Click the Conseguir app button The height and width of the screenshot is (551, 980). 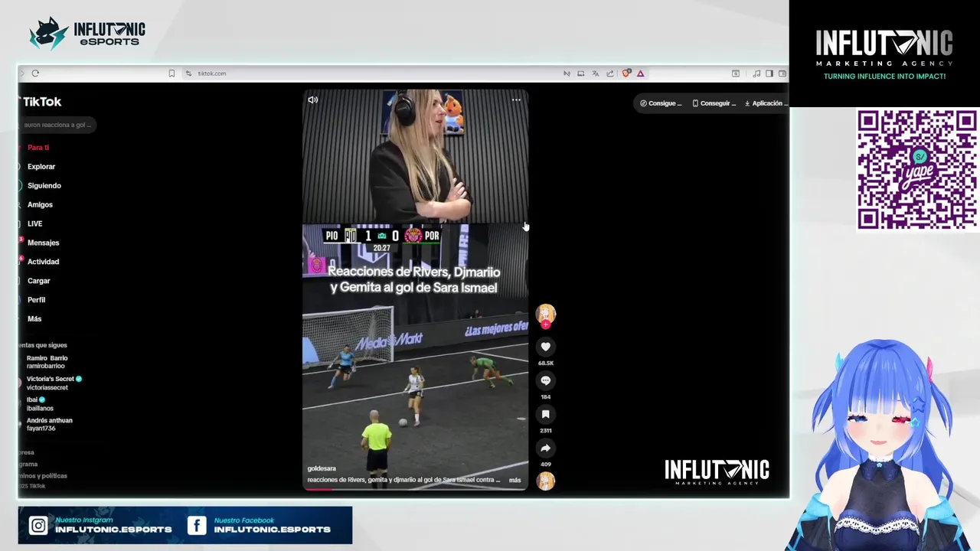714,103
